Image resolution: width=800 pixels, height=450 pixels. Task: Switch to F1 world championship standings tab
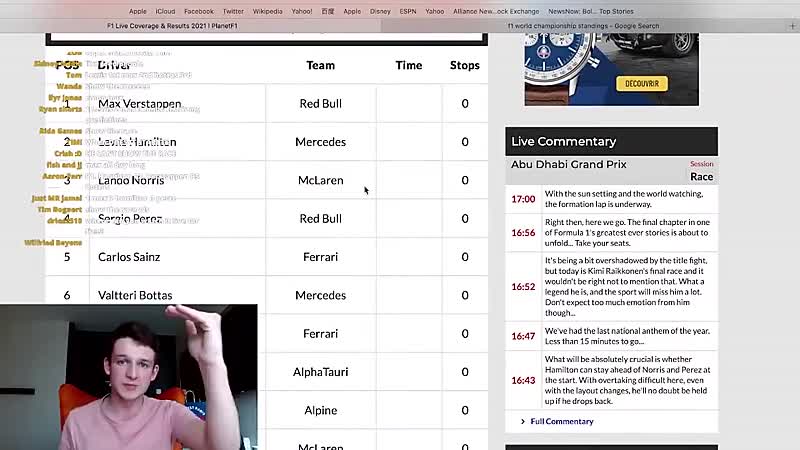tap(583, 26)
